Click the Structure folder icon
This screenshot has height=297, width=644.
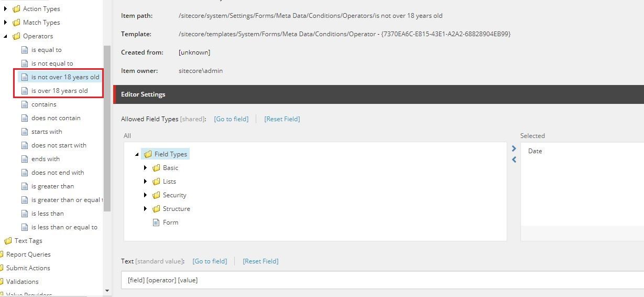[x=156, y=209]
